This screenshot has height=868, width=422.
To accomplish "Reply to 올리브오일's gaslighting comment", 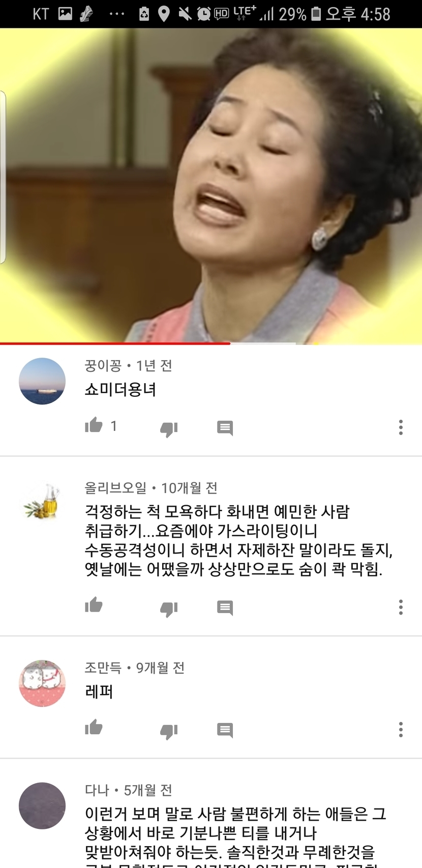I will 225,607.
